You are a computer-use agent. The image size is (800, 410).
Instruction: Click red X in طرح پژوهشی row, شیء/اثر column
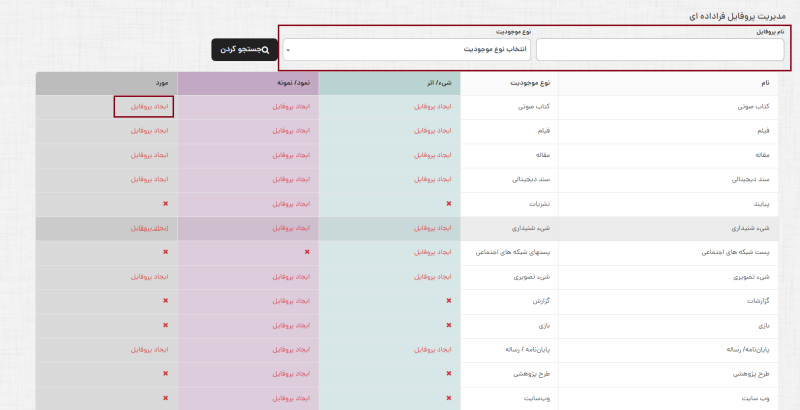(x=448, y=374)
